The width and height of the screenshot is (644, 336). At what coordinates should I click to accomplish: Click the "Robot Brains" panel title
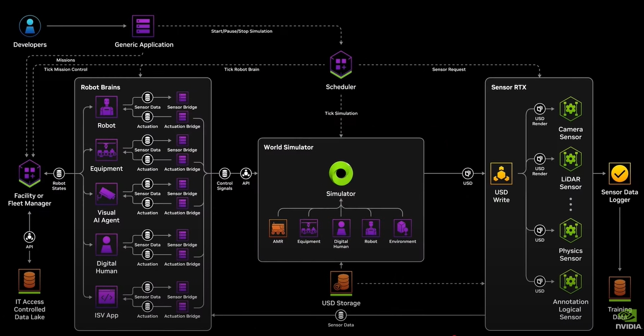click(x=100, y=87)
